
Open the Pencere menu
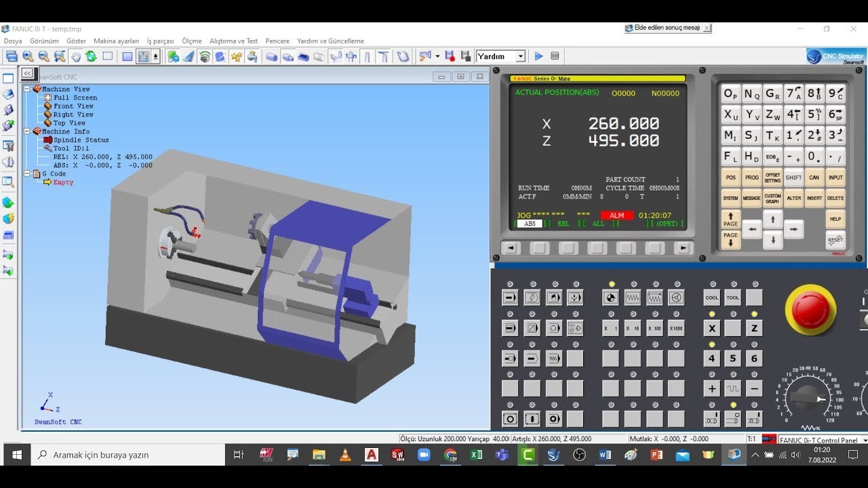click(x=277, y=41)
